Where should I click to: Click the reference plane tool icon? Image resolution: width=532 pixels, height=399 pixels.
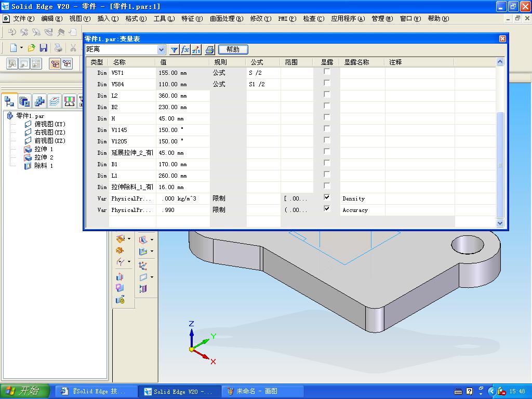(143, 277)
